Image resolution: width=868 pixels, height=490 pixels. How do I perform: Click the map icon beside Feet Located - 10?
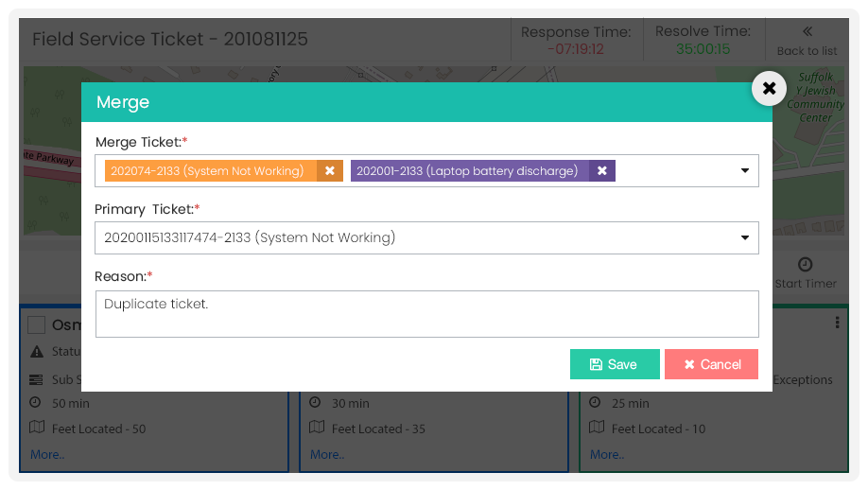tap(597, 428)
